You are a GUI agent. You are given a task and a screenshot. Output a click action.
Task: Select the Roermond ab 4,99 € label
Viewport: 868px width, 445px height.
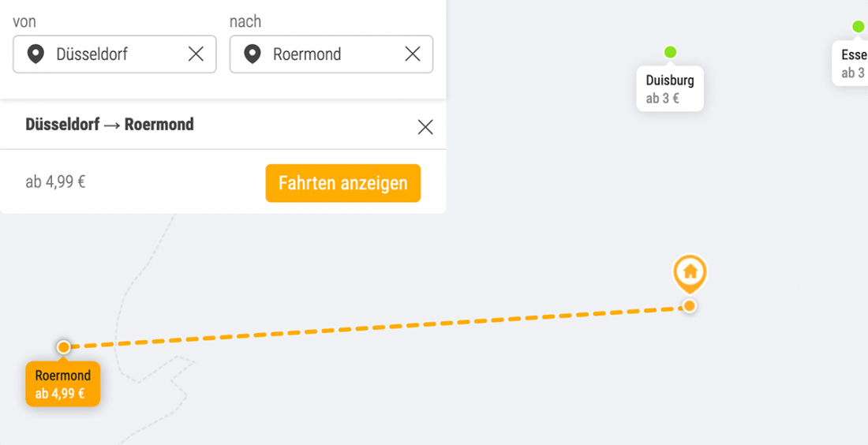click(x=62, y=384)
